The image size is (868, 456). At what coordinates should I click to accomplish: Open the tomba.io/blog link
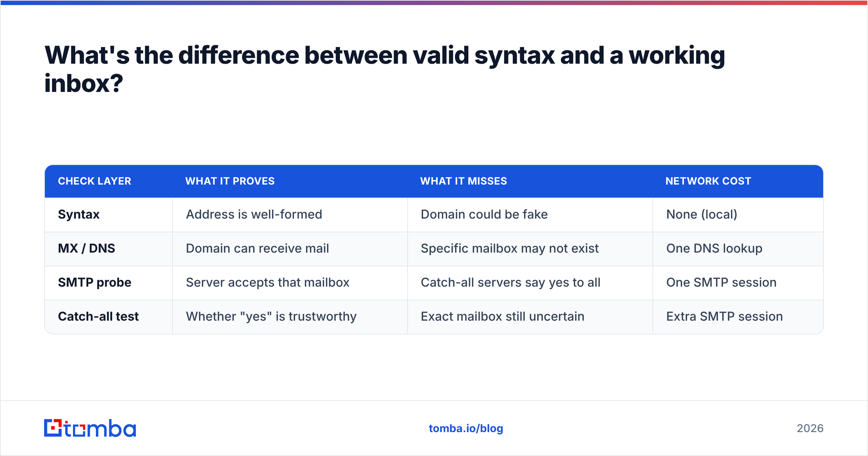pos(466,428)
